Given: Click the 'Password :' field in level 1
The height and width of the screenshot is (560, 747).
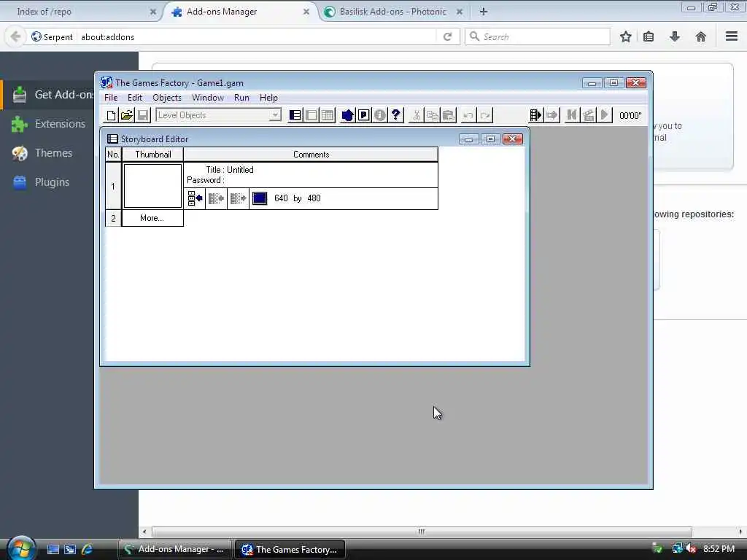Looking at the screenshot, I should point(205,180).
